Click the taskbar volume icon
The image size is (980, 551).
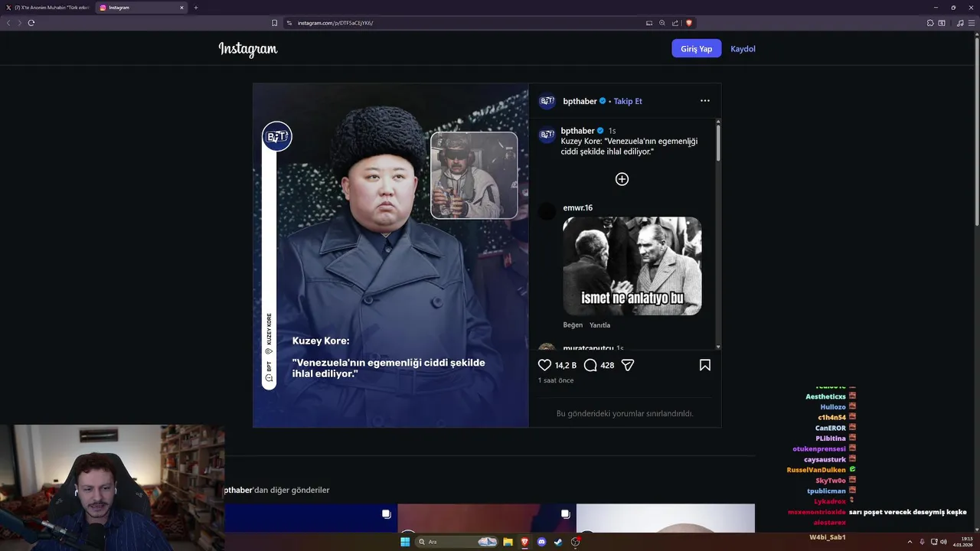[x=945, y=542]
